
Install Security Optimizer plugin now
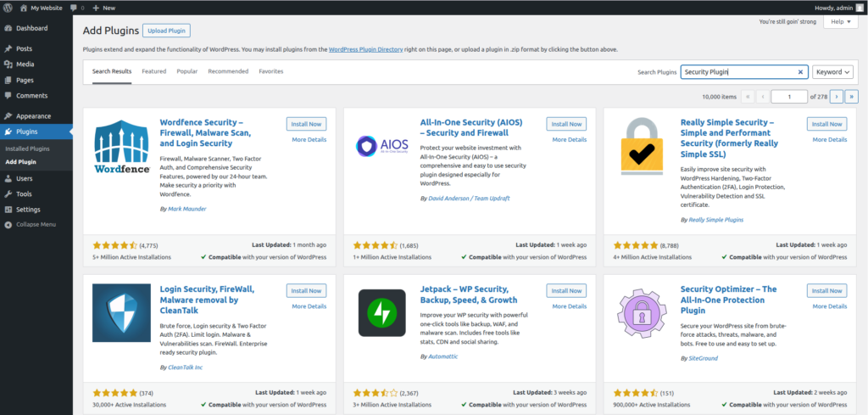827,291
